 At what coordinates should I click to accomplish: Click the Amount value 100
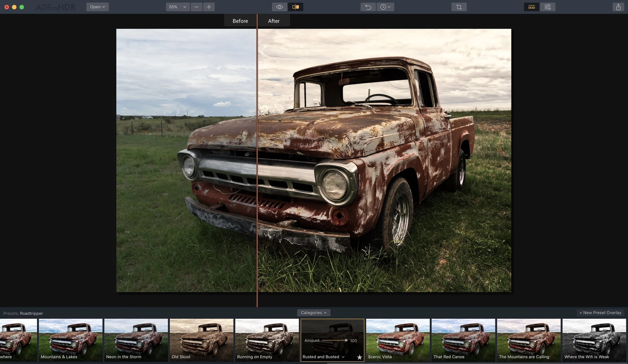[x=353, y=341]
